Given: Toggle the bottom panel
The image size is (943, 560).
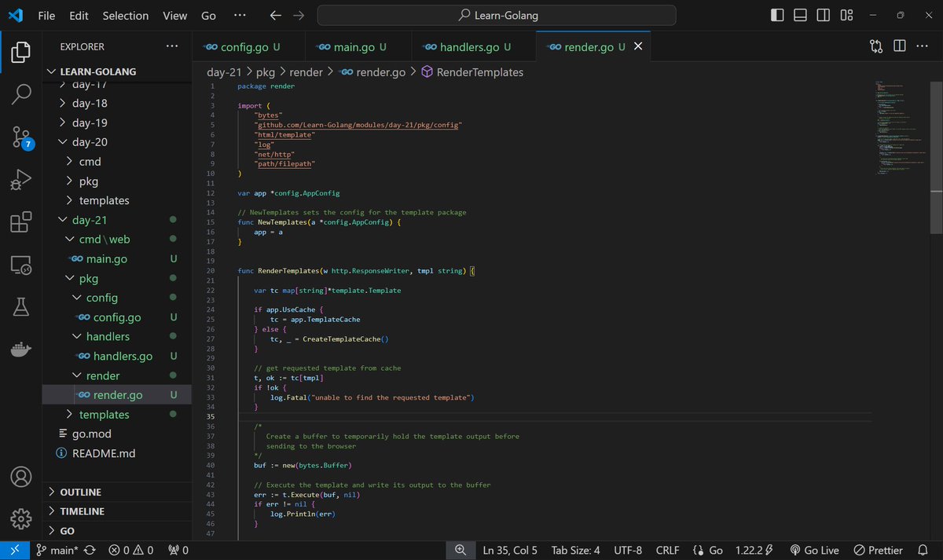Looking at the screenshot, I should [800, 15].
